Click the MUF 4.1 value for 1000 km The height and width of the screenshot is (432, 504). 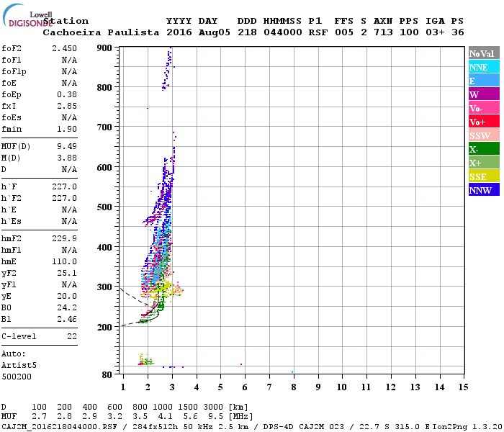tap(165, 417)
